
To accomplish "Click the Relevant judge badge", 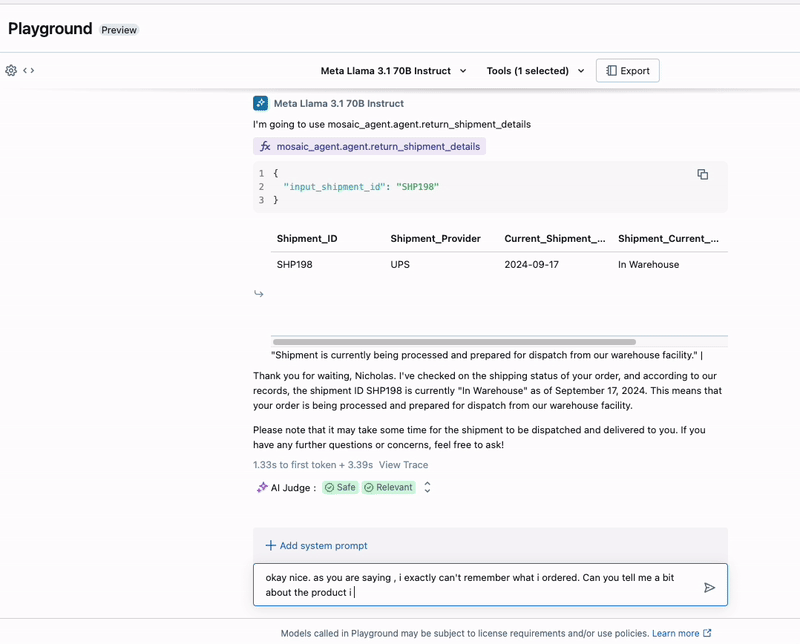I will 388,488.
